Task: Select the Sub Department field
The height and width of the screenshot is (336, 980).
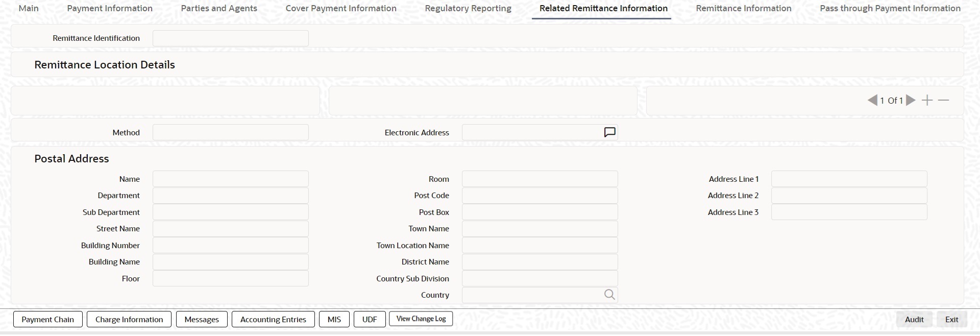Action: (x=231, y=212)
